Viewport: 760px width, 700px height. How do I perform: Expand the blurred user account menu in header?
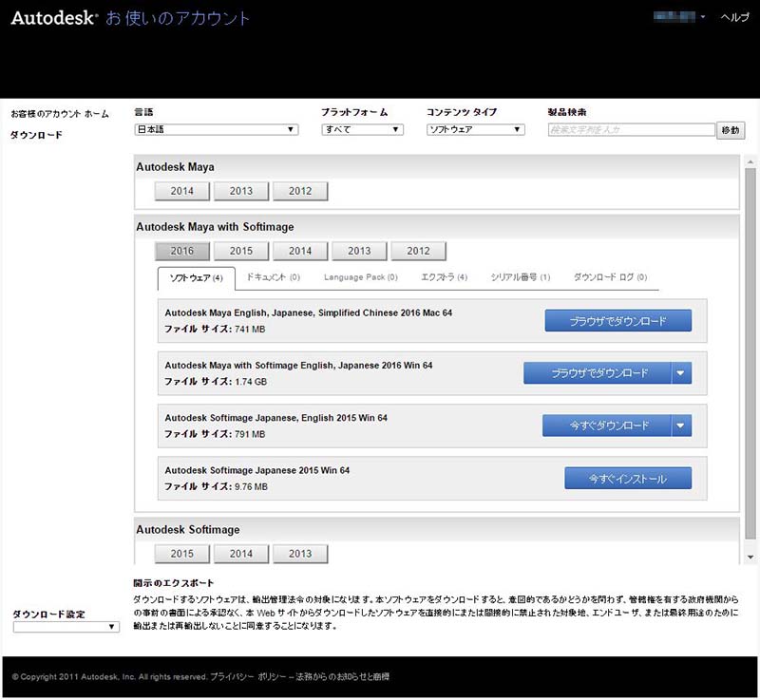click(x=678, y=17)
